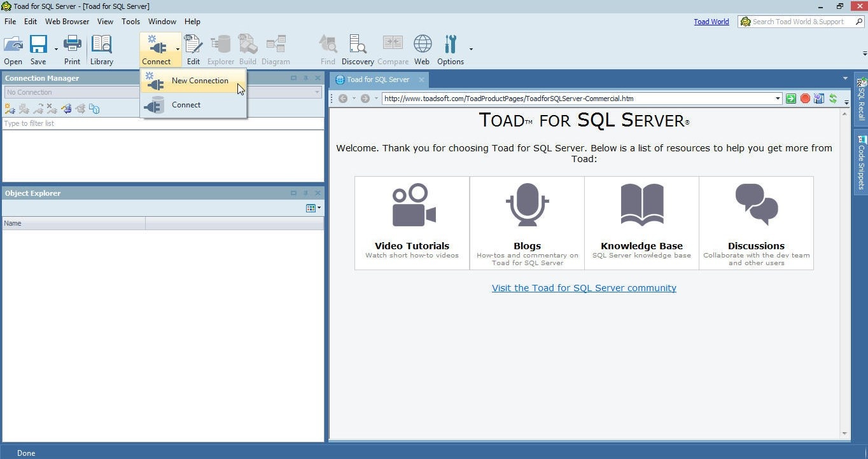Viewport: 868px width, 459px height.
Task: Pin the Connection Manager panel
Action: [x=305, y=78]
